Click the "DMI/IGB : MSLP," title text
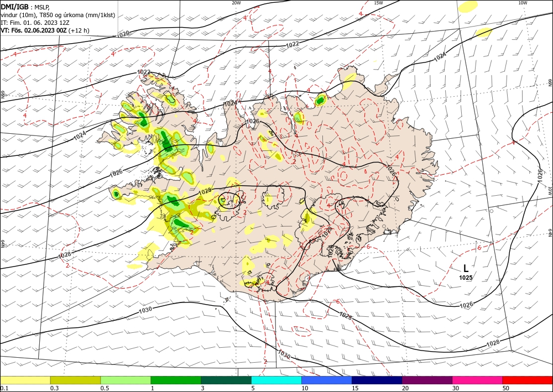The height and width of the screenshot is (392, 553). [25, 6]
